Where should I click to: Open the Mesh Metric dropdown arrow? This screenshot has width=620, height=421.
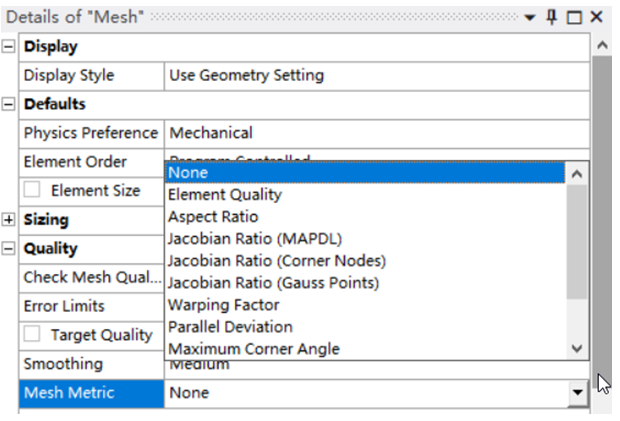tap(575, 394)
